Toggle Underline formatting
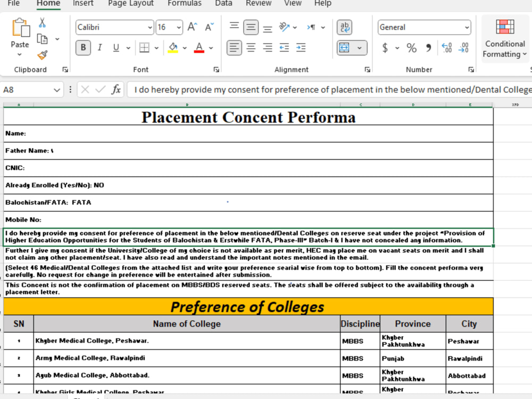The width and height of the screenshot is (532, 399). (116, 47)
